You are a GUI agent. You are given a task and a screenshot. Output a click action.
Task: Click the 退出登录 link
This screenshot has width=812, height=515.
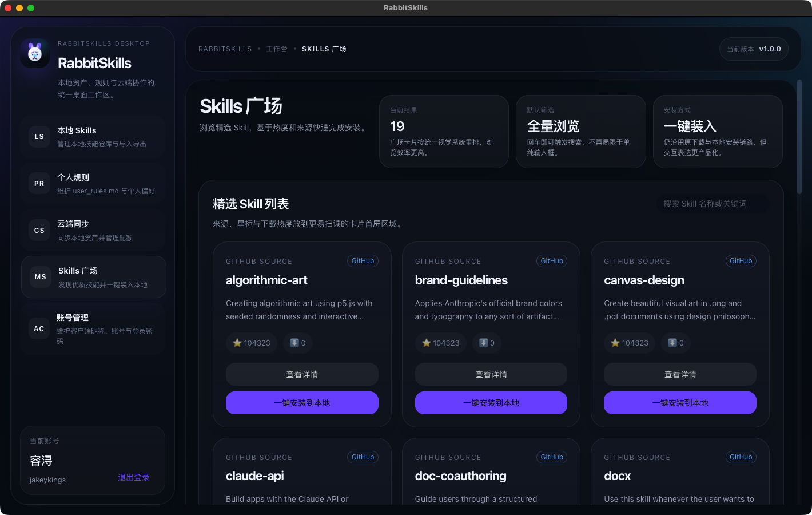pos(134,477)
